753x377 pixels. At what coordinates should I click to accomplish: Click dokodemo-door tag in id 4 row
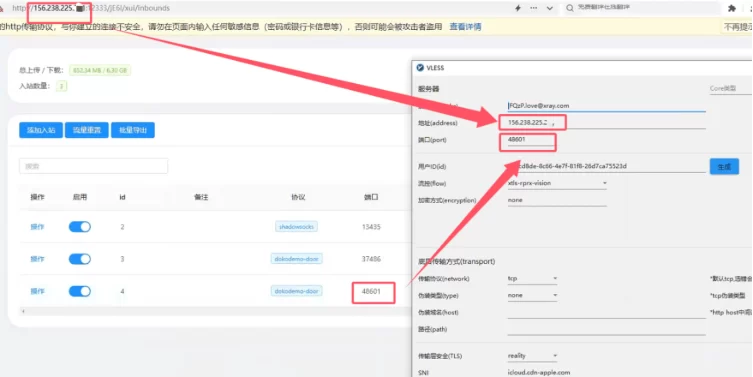(296, 291)
